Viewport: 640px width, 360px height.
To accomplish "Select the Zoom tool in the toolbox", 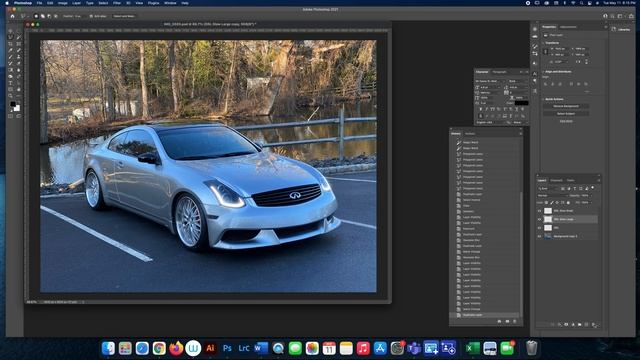I will click(10, 95).
